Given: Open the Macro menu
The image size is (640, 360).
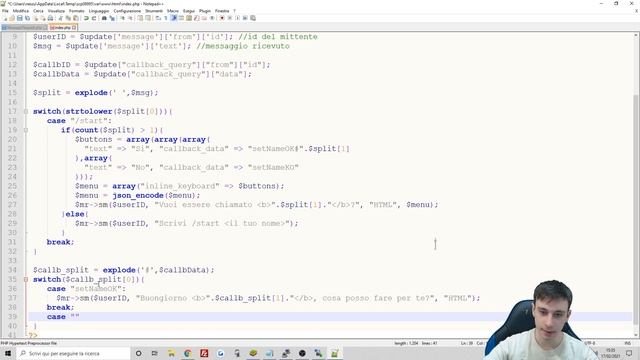Looking at the screenshot, I should 173,11.
